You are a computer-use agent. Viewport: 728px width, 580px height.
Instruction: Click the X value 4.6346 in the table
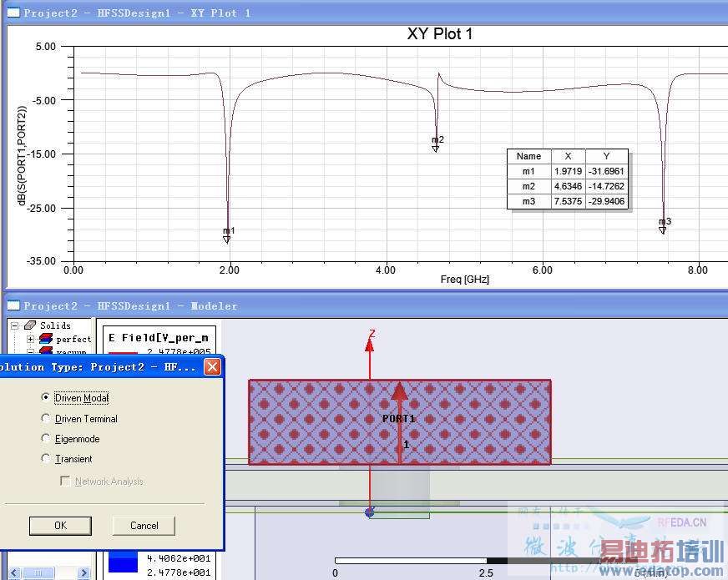pos(569,186)
